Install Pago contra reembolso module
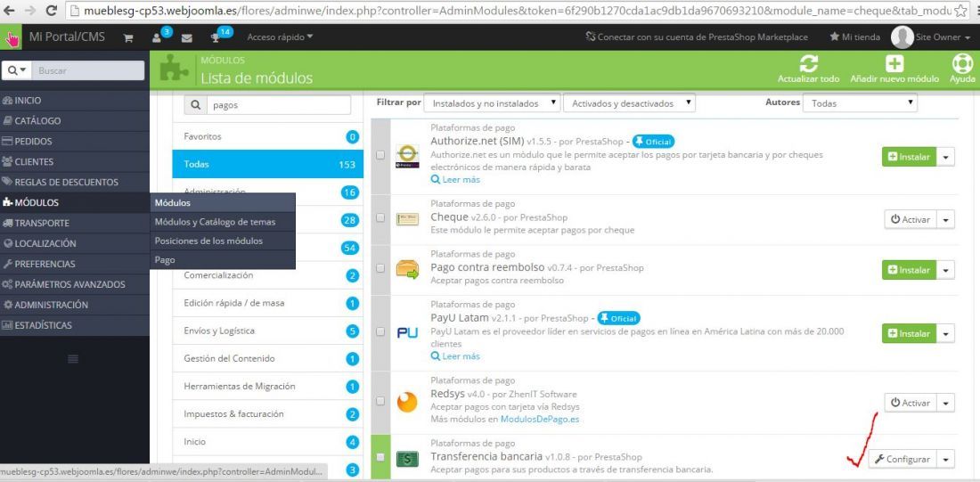980x482 pixels. click(x=910, y=270)
